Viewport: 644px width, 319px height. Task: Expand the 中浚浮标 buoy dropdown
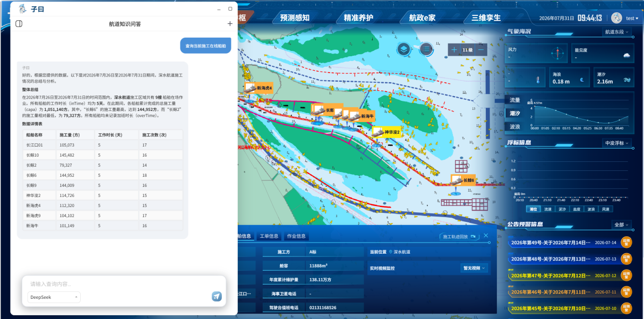click(x=616, y=143)
